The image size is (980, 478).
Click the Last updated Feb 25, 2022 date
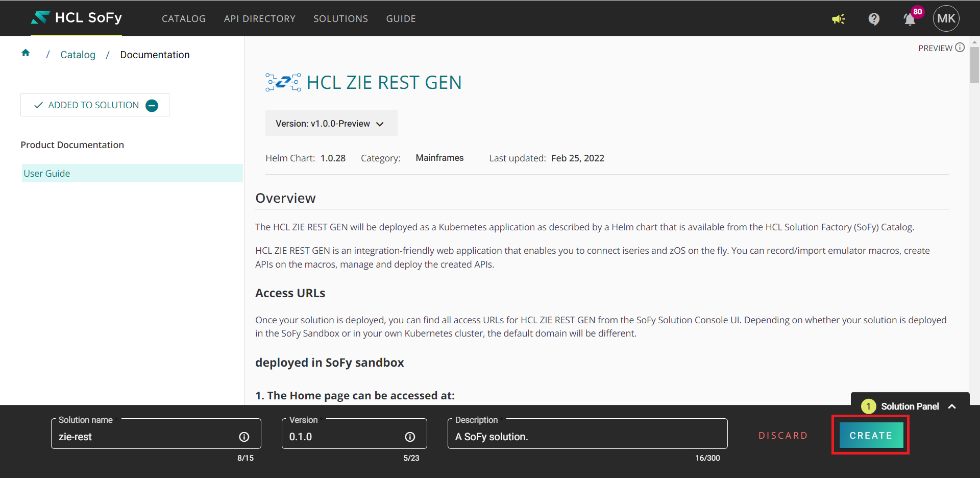coord(578,158)
